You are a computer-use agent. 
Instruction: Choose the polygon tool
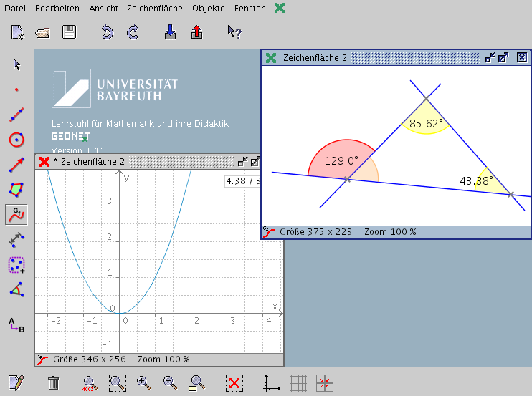point(16,190)
